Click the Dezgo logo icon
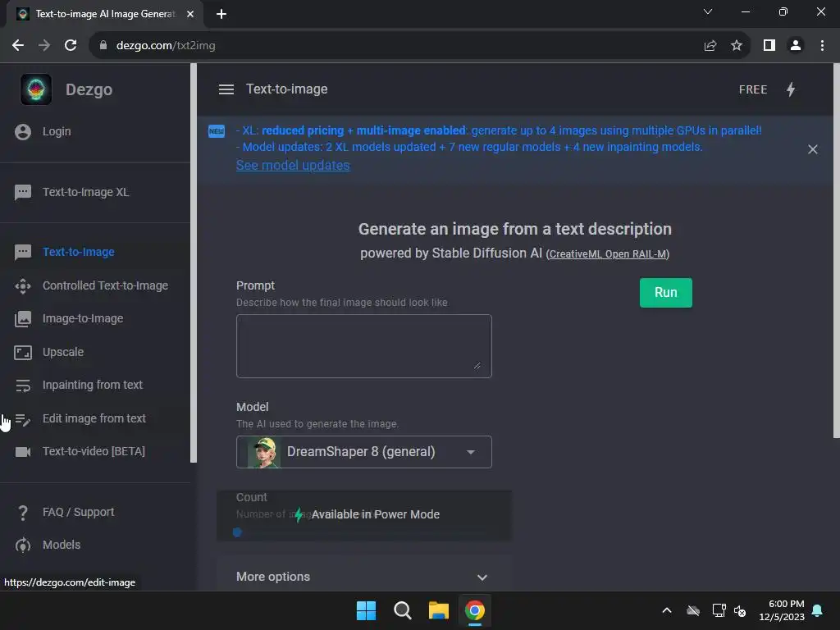The image size is (840, 630). click(36, 89)
